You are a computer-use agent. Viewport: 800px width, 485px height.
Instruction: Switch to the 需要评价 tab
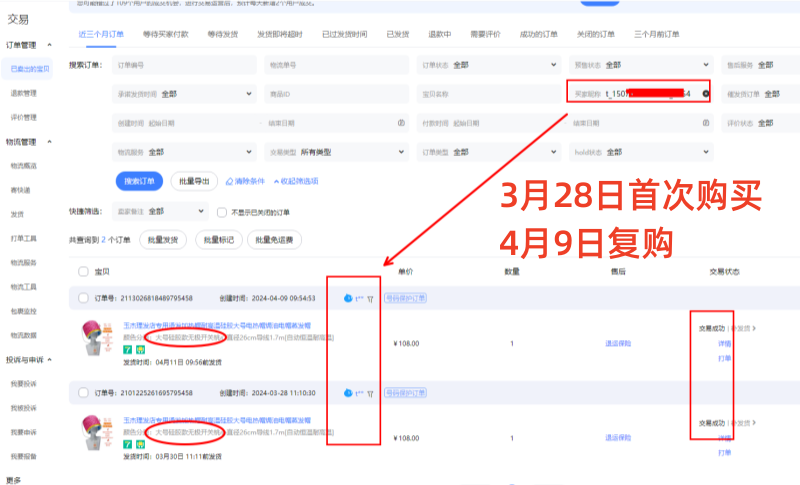click(x=485, y=34)
